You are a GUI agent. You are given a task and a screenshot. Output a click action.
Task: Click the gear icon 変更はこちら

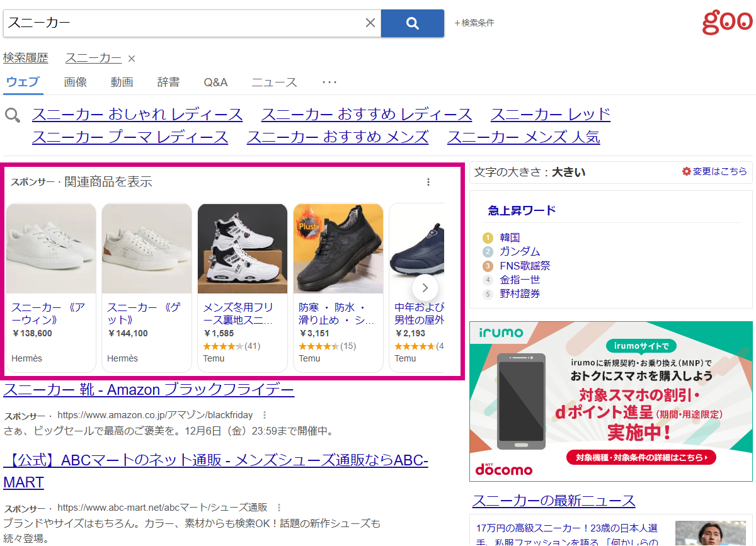coord(714,171)
